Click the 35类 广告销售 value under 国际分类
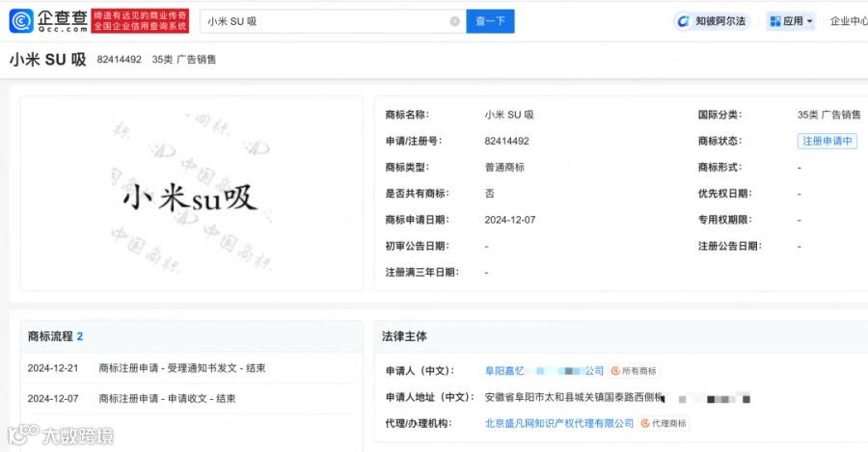The width and height of the screenshot is (868, 452). pyautogui.click(x=828, y=115)
